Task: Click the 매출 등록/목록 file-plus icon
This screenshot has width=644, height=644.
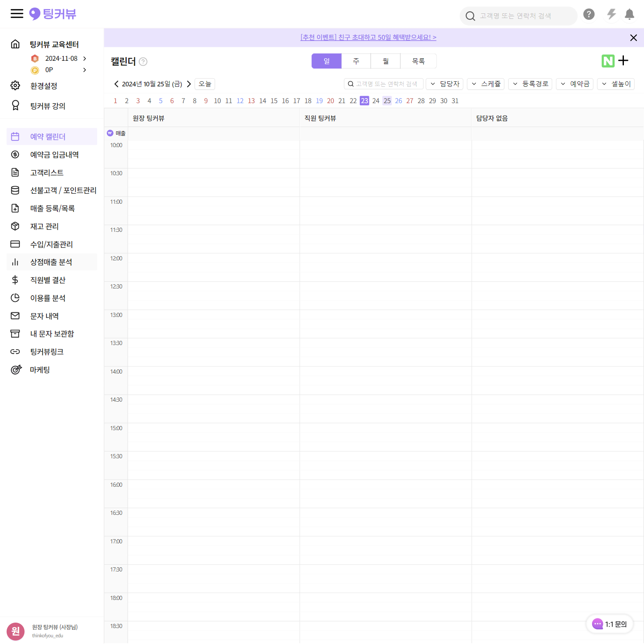Action: pos(15,208)
